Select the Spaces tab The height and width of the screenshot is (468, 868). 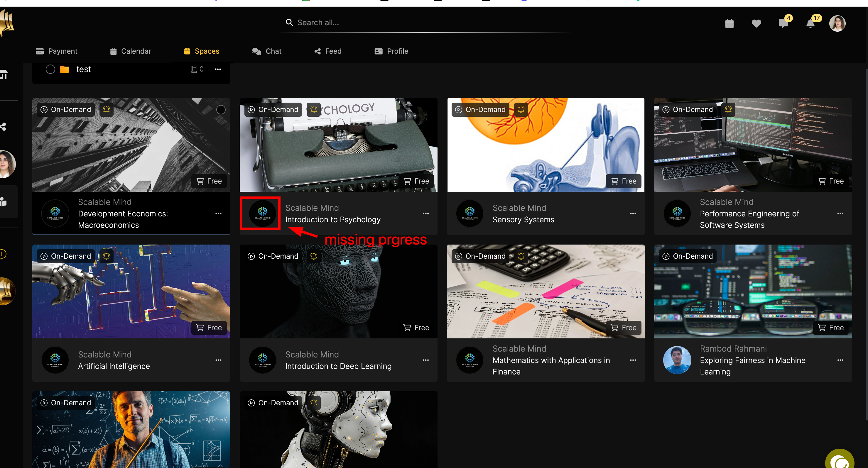(202, 51)
